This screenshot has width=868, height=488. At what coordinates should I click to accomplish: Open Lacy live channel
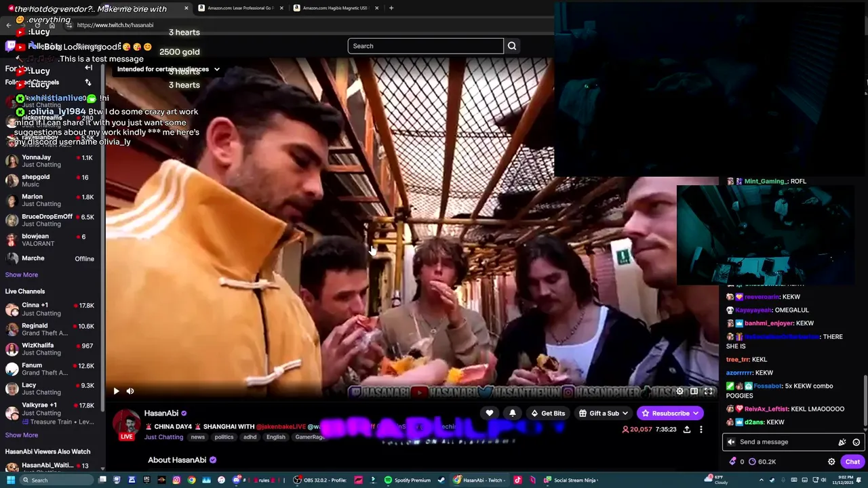(x=52, y=389)
